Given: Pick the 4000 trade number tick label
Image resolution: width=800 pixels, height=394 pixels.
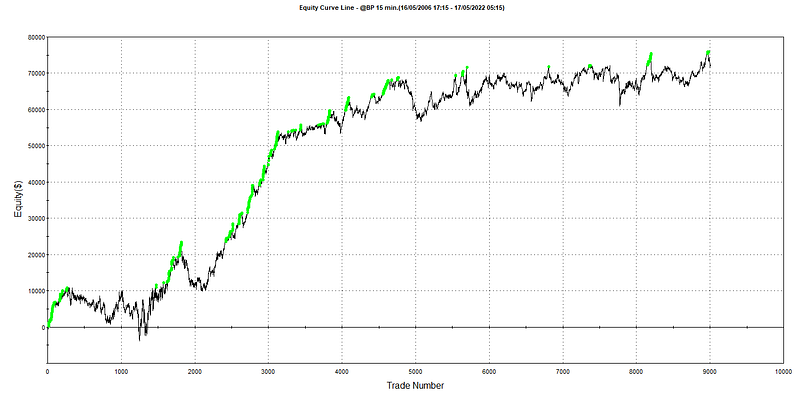Looking at the screenshot, I should [342, 371].
